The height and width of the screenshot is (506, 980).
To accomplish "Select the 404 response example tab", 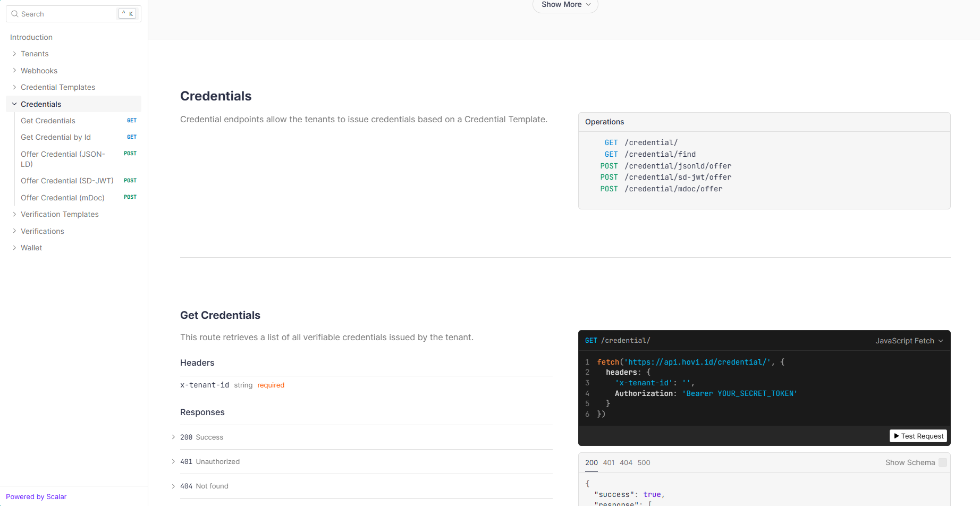I will coord(626,462).
